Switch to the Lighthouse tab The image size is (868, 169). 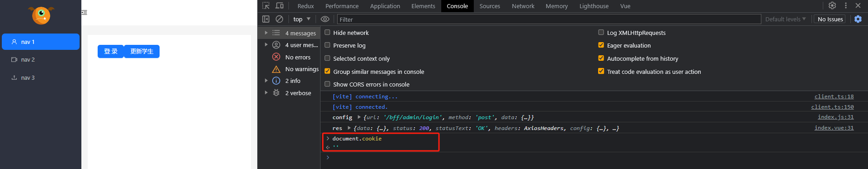click(594, 6)
